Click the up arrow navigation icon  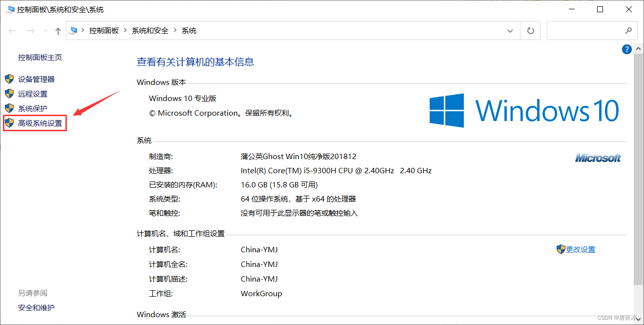tap(58, 30)
